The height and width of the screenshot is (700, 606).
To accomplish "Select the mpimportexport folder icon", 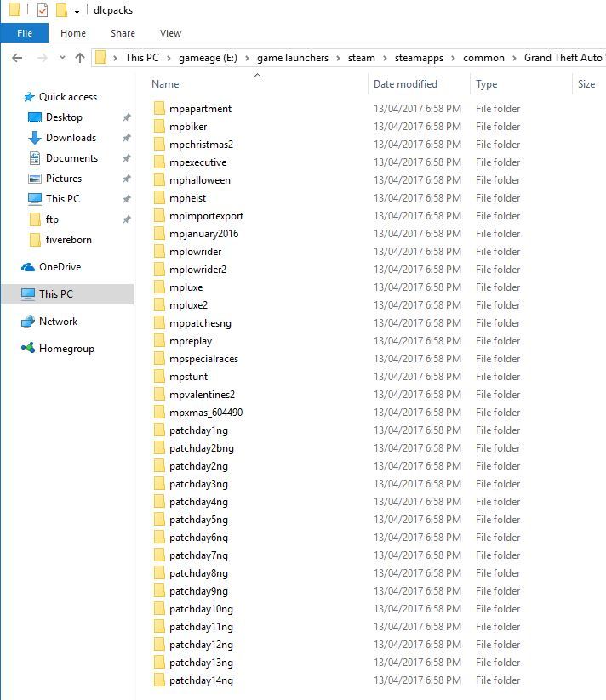I will [159, 216].
